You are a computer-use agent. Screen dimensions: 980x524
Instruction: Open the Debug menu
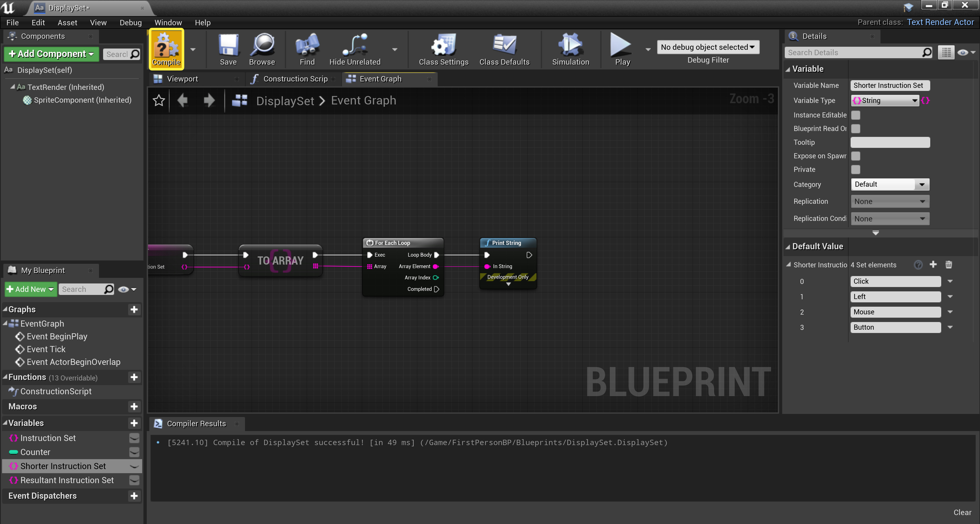tap(130, 22)
